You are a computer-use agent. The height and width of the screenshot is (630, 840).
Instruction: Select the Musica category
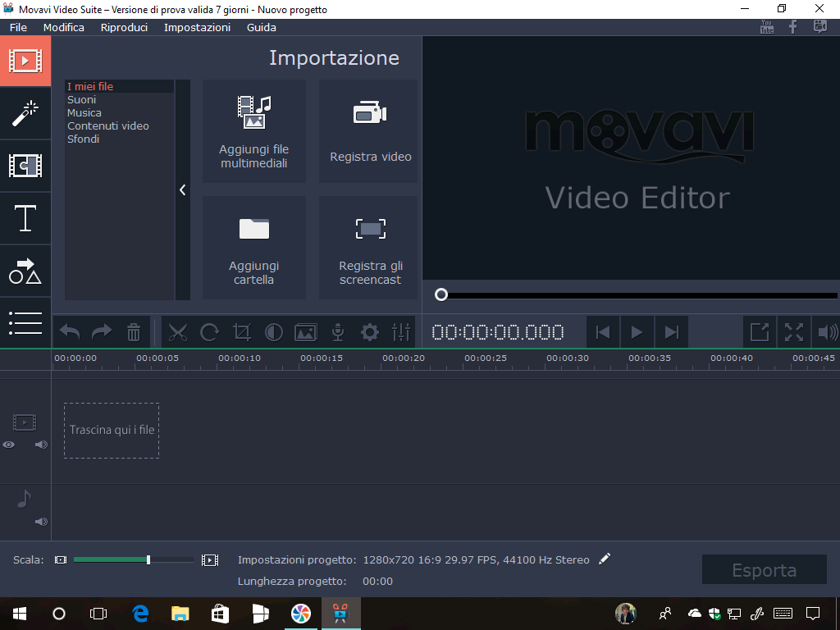pyautogui.click(x=84, y=112)
